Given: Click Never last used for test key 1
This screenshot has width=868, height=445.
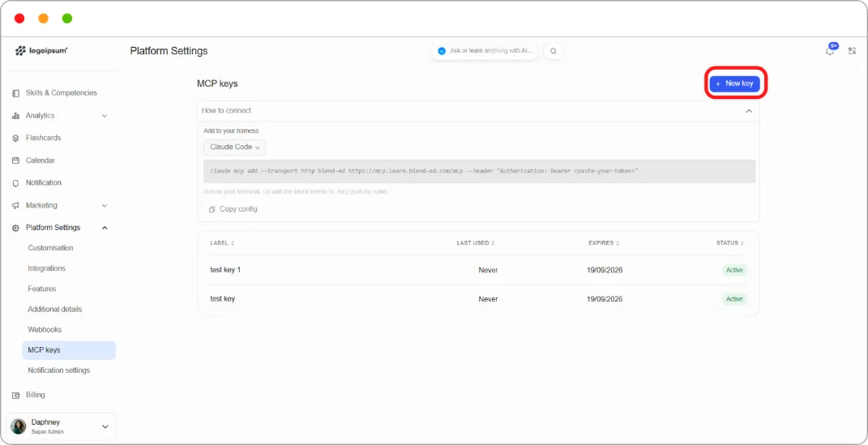Looking at the screenshot, I should click(488, 270).
